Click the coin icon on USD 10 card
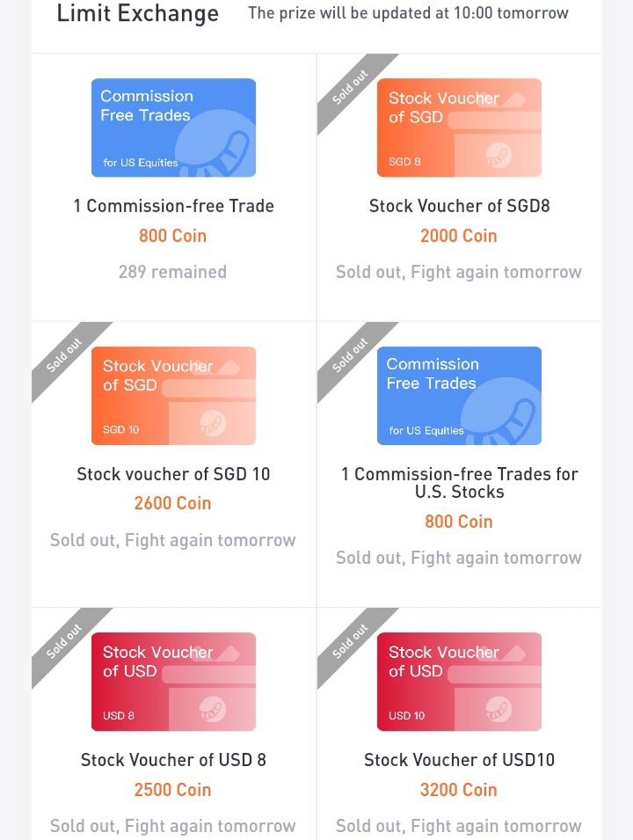This screenshot has height=840, width=633. [498, 709]
